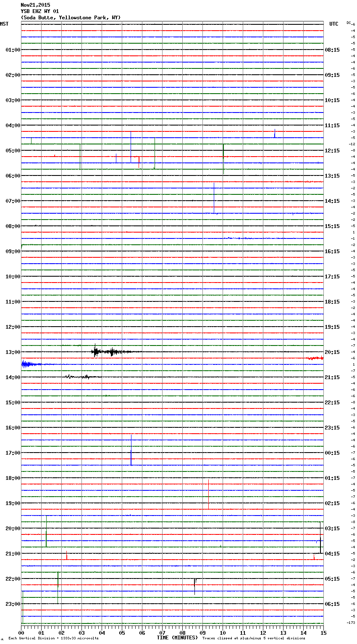Select the 04:00 MST time label
The height and width of the screenshot is (644, 357).
[13, 126]
